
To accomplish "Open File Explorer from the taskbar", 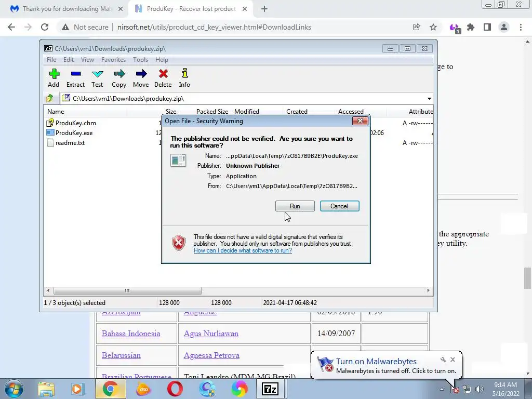I will pyautogui.click(x=46, y=389).
